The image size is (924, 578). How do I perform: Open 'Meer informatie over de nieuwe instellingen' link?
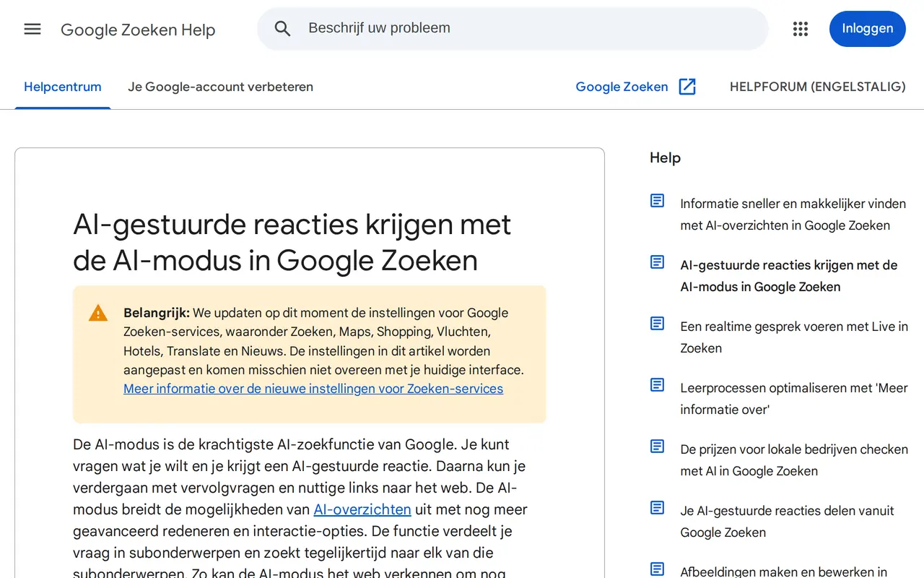(313, 389)
